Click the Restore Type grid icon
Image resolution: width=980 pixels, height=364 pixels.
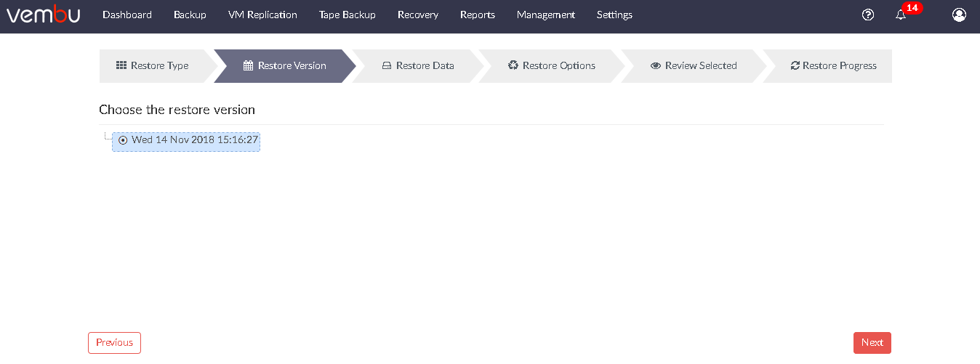tap(121, 65)
